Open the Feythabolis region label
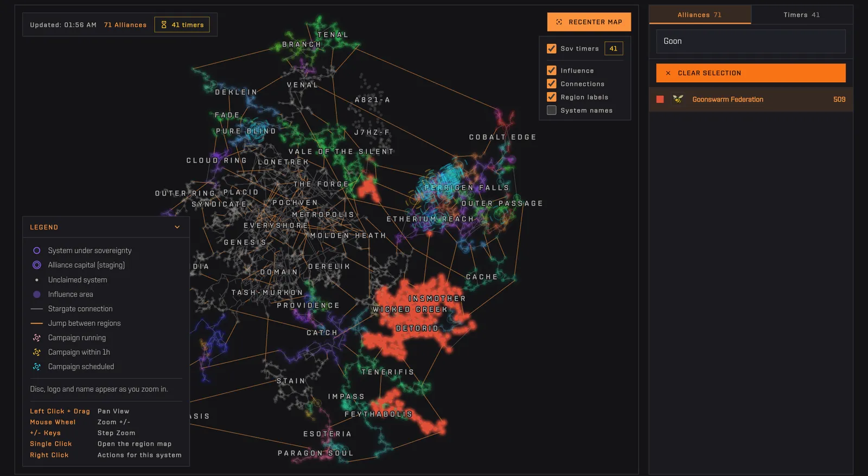The width and height of the screenshot is (868, 476). pos(379,414)
